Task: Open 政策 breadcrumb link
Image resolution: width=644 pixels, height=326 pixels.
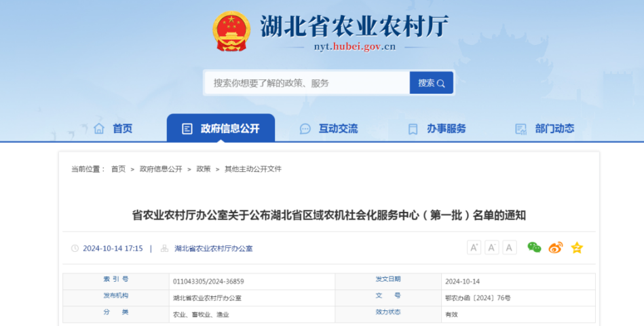Action: coord(204,169)
